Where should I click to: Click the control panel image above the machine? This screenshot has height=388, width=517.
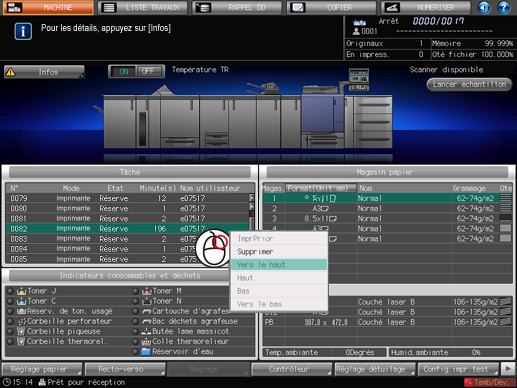click(x=359, y=79)
